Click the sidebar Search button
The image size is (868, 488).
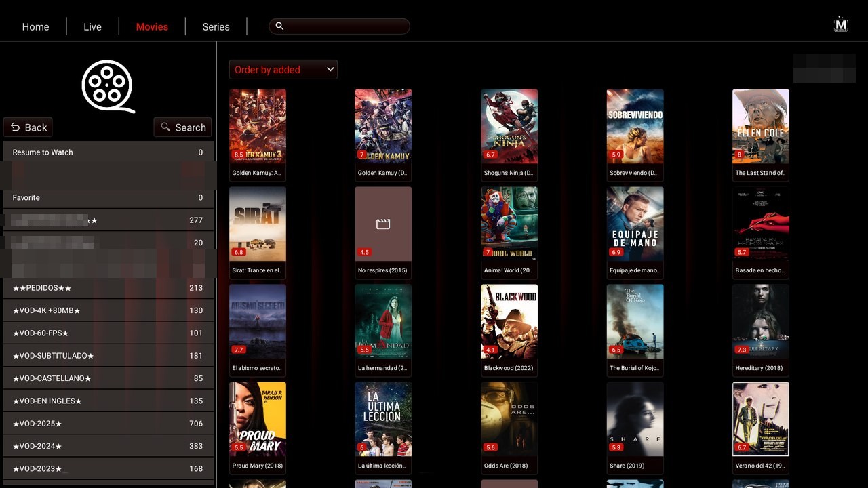[x=182, y=127]
